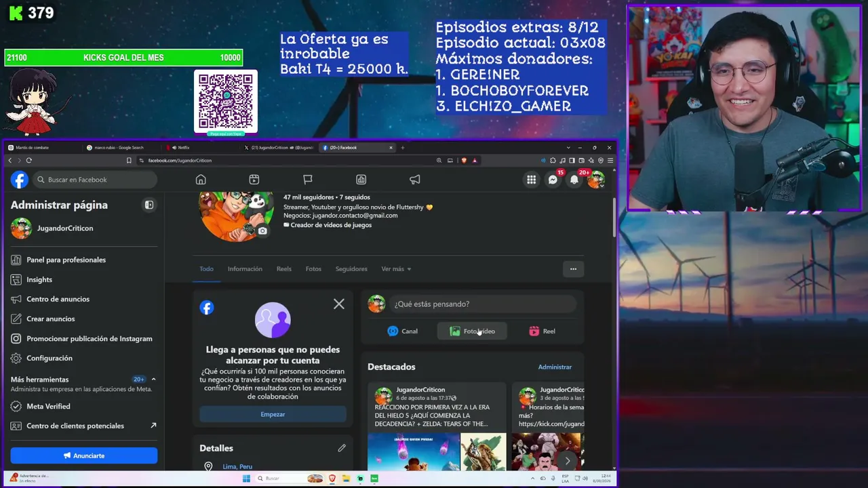Open the Seguidores profile tab

(351, 269)
